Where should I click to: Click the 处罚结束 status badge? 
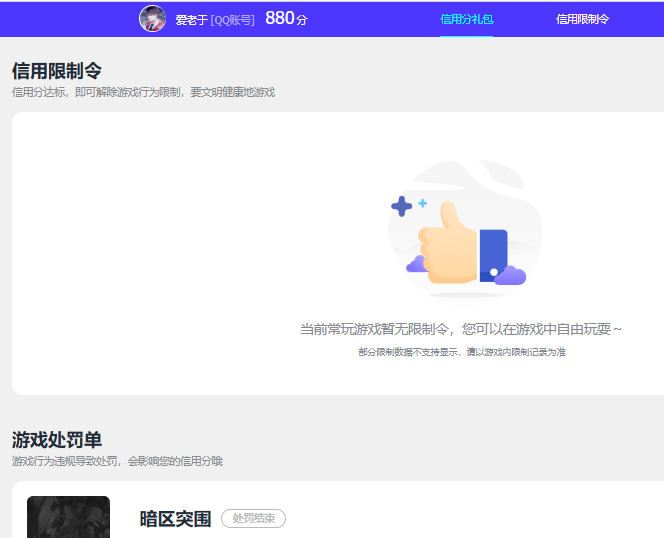[254, 519]
